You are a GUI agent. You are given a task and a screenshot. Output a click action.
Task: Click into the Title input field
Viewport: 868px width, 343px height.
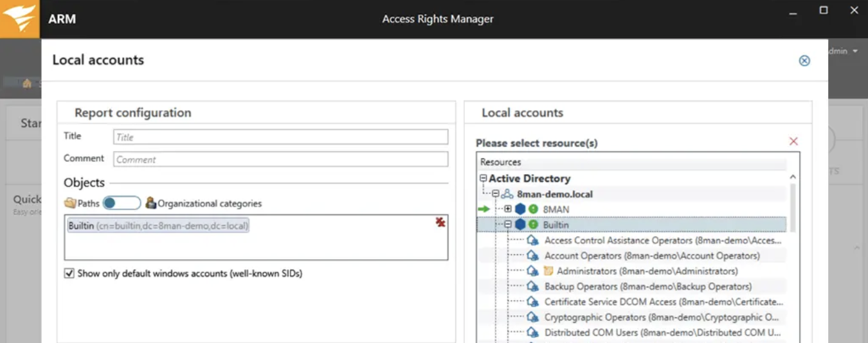(x=280, y=137)
